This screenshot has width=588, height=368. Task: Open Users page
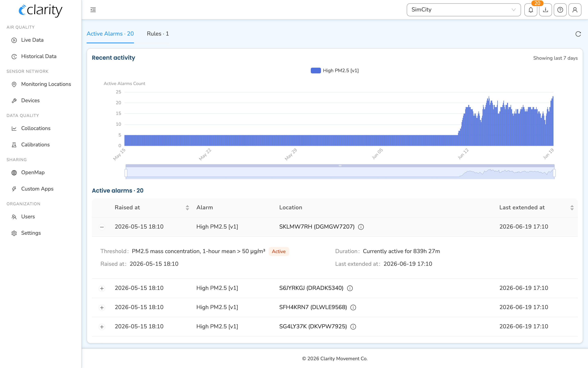28,216
